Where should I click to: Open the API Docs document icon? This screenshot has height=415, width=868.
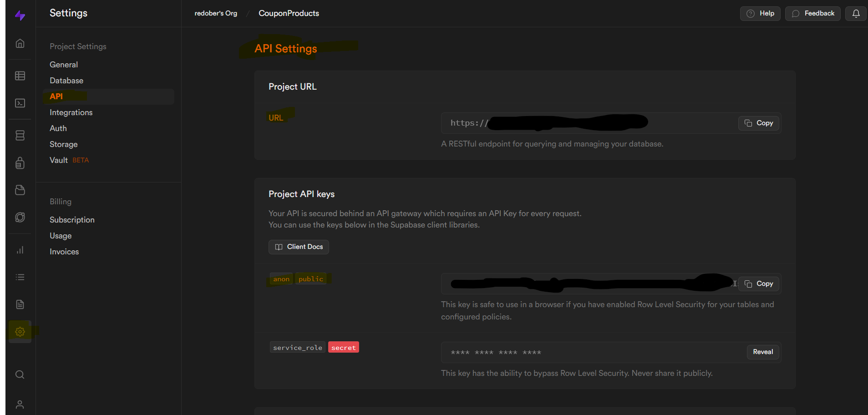pos(20,304)
